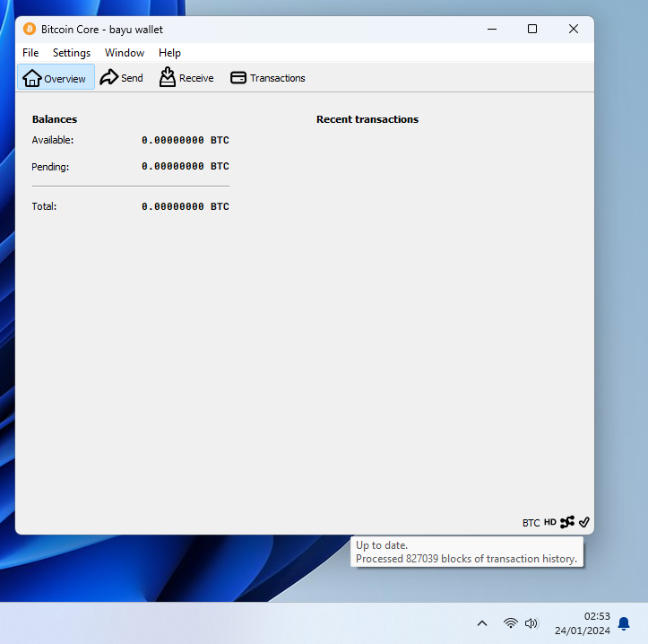Show hidden system tray icons
Viewport: 648px width, 644px height.
coord(482,623)
